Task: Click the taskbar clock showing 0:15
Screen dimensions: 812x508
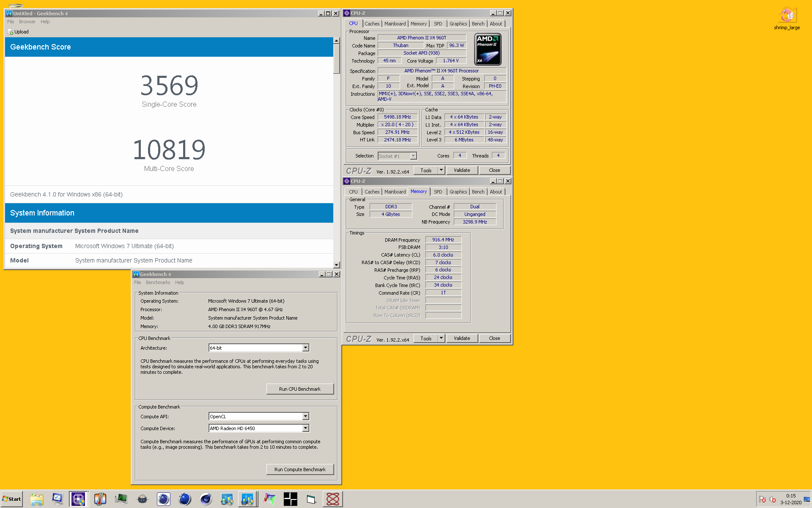Action: pyautogui.click(x=791, y=496)
